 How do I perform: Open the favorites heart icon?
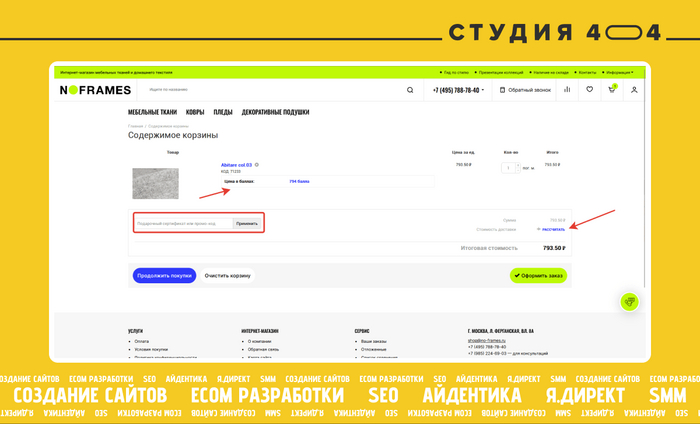[x=589, y=90]
